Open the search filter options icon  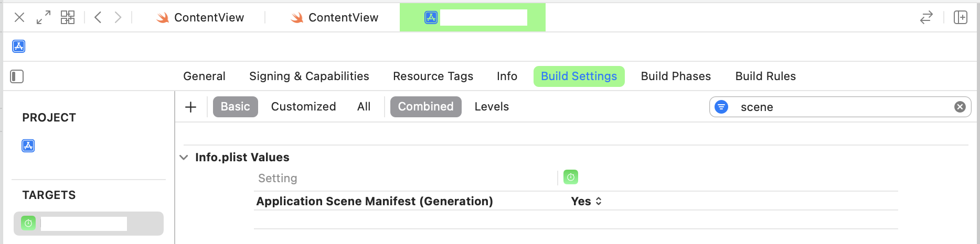click(x=722, y=107)
